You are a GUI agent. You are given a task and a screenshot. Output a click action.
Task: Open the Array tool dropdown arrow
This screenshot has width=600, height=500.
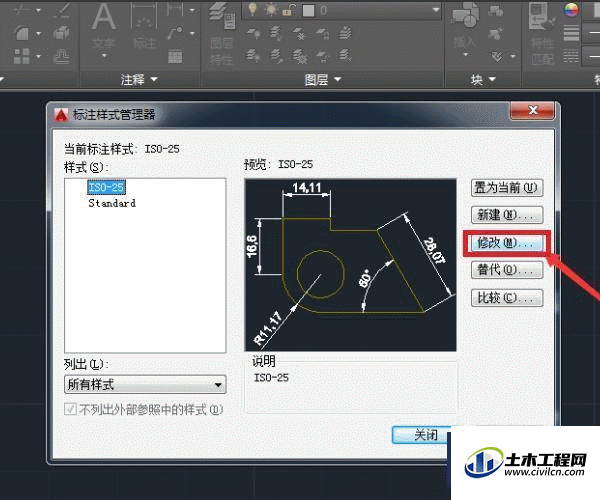point(38,57)
